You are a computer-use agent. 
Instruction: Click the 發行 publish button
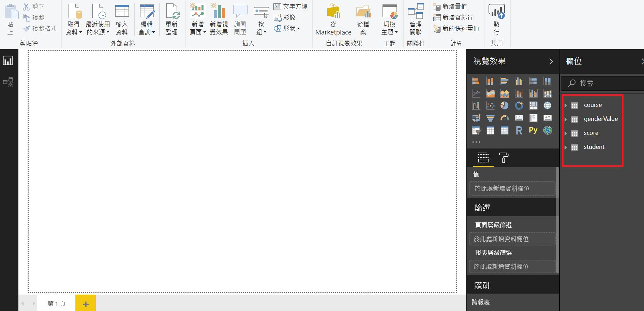pyautogui.click(x=496, y=20)
